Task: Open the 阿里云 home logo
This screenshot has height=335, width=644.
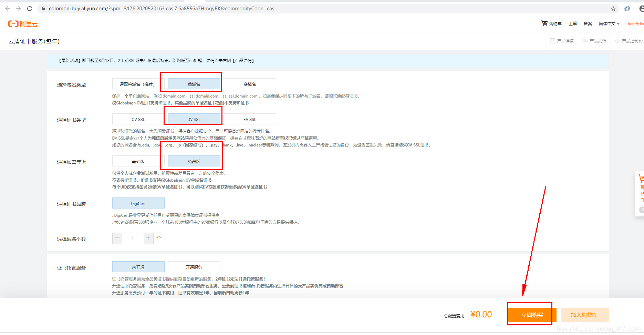Action: coord(23,23)
